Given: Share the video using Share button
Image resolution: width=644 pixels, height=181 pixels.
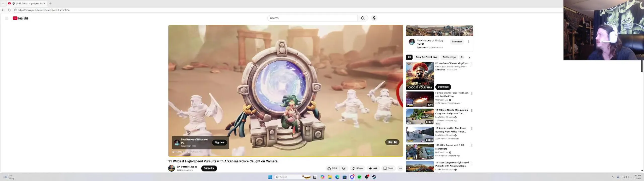Looking at the screenshot, I should pyautogui.click(x=357, y=168).
